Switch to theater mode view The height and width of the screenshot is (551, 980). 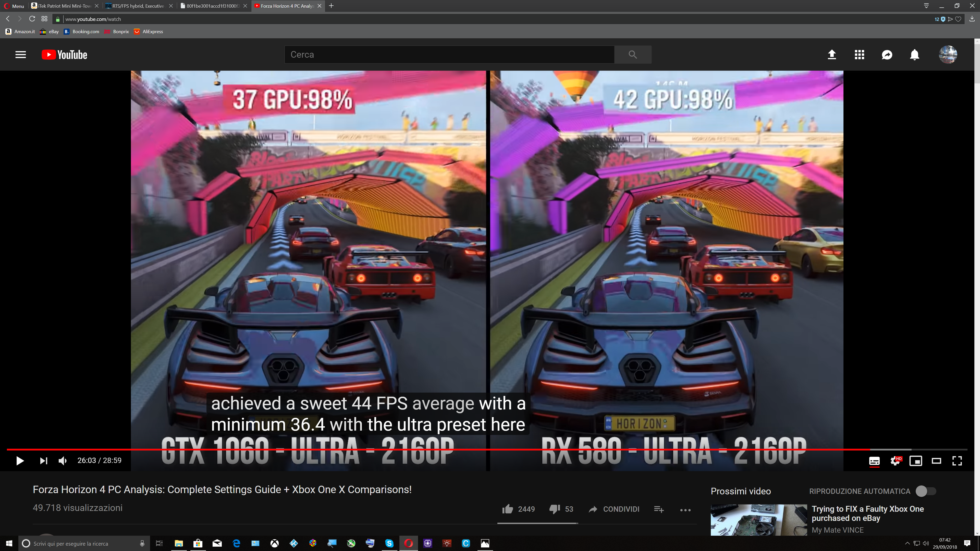936,461
